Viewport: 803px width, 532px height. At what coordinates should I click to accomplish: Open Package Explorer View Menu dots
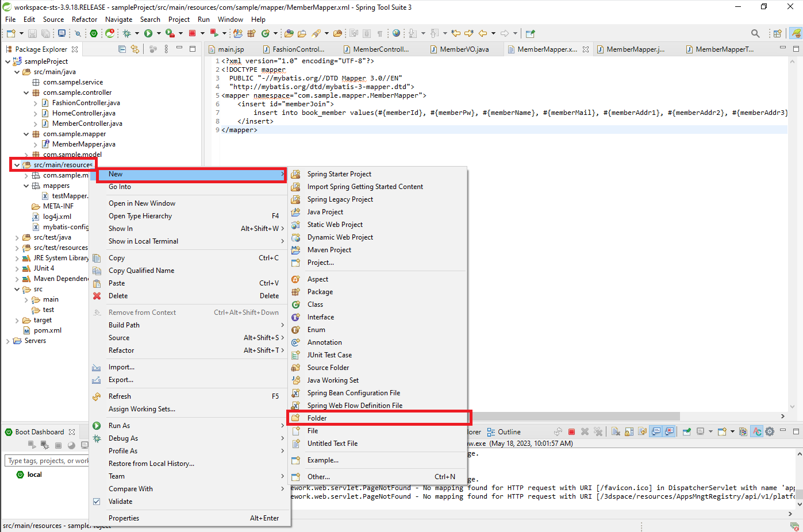point(166,49)
